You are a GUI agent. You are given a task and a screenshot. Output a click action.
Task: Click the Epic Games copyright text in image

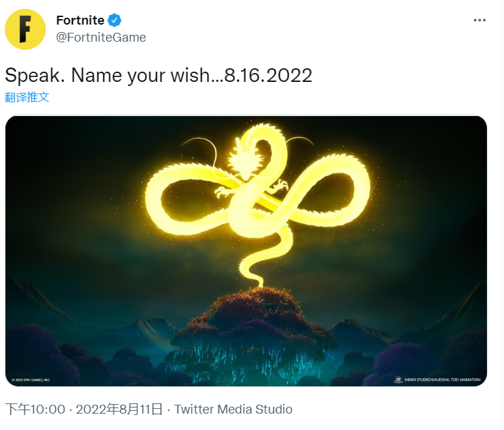tap(31, 380)
